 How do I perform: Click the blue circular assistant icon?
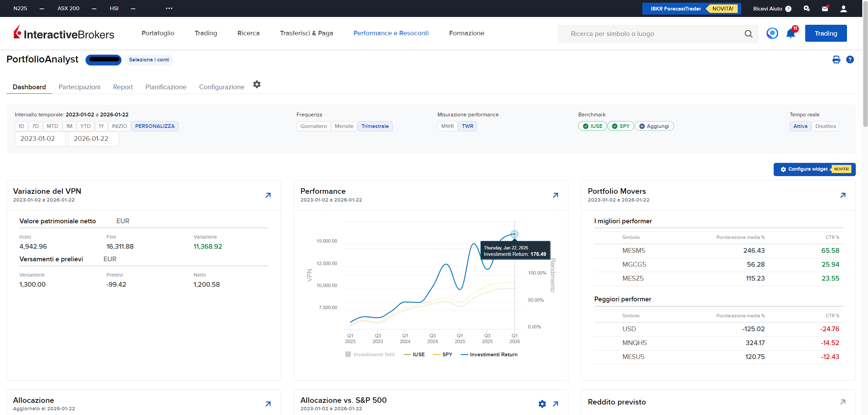[x=772, y=33]
